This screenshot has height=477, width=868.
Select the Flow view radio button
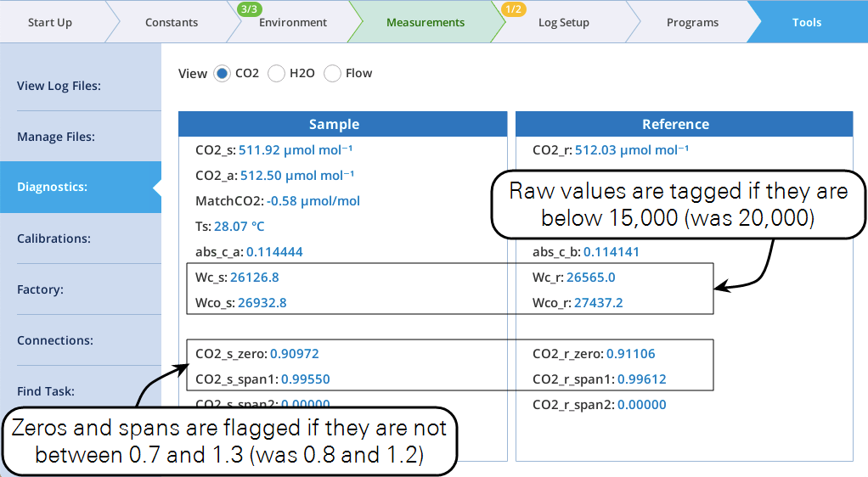coord(333,74)
